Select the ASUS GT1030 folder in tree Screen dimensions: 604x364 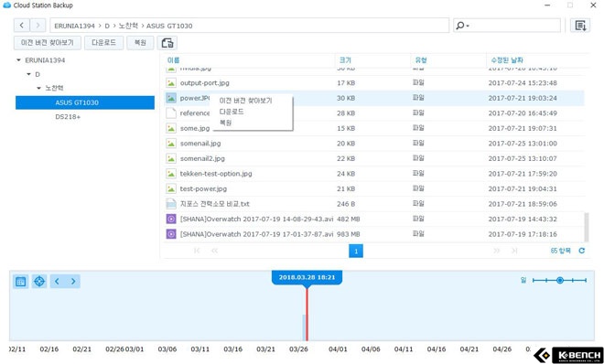tap(85, 102)
